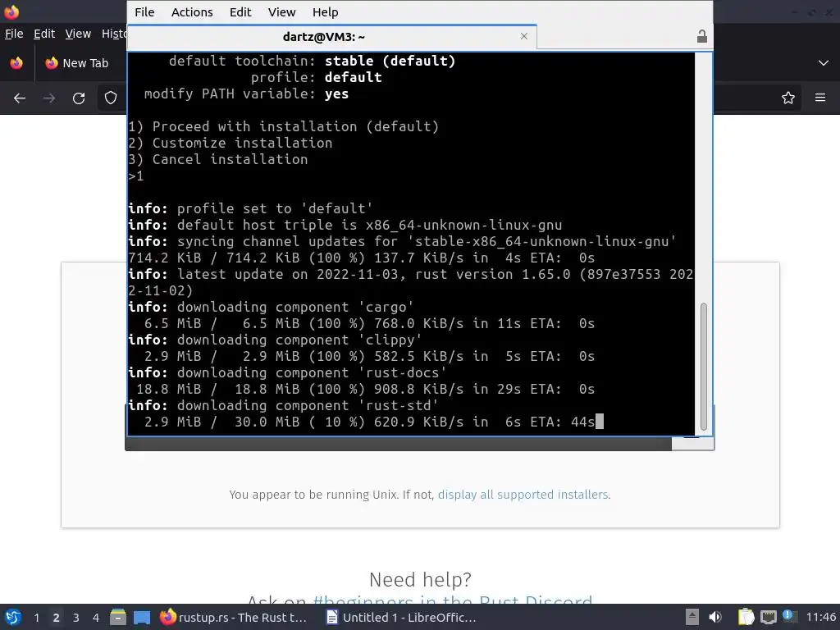Open the terminal Edit menu
The image size is (840, 630).
(x=240, y=11)
